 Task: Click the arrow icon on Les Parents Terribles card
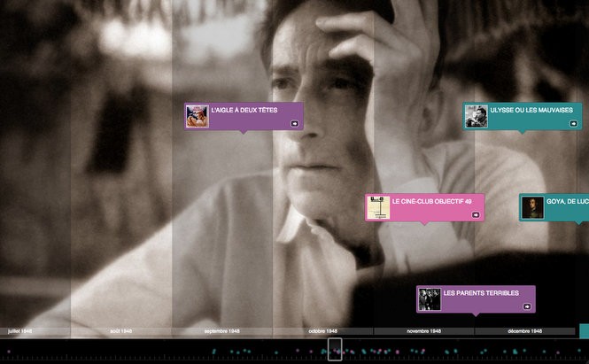[527, 306]
